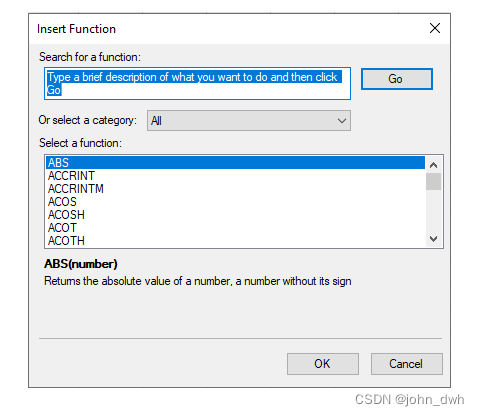Select the ACOS function
This screenshot has width=479, height=416.
(235, 202)
